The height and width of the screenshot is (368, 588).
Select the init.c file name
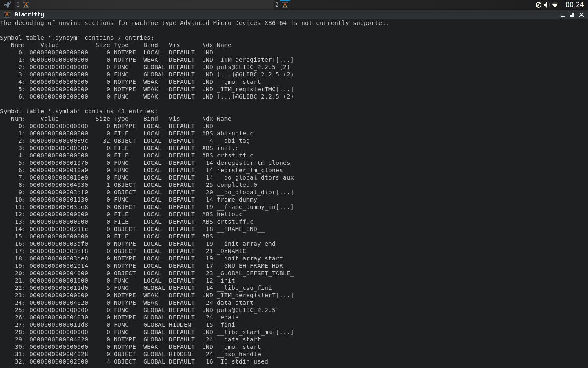pos(227,148)
